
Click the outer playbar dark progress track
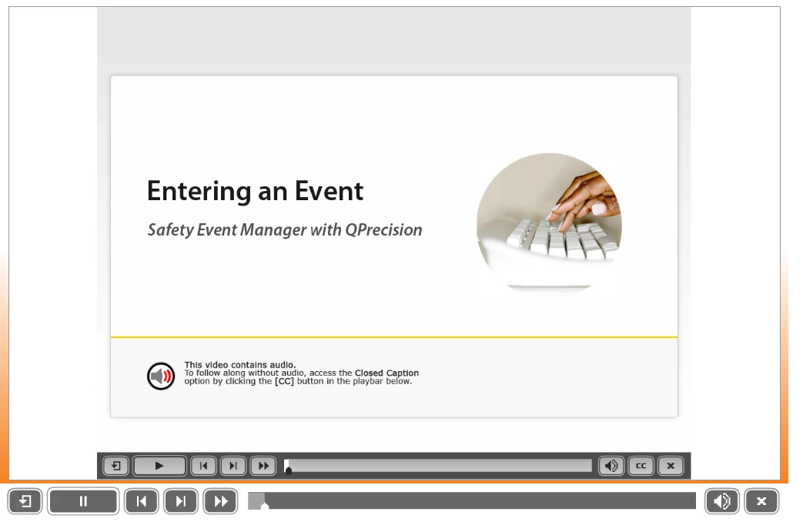click(472, 500)
